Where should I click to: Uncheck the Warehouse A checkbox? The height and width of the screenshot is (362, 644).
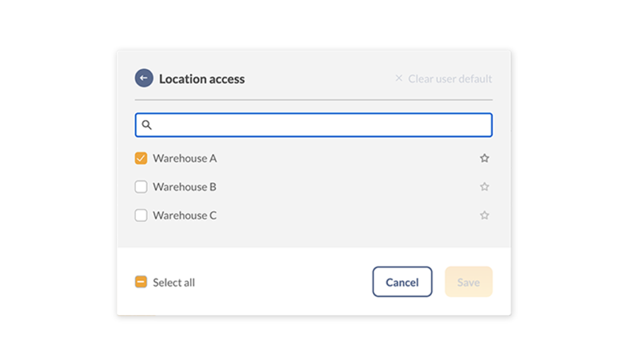(x=141, y=158)
